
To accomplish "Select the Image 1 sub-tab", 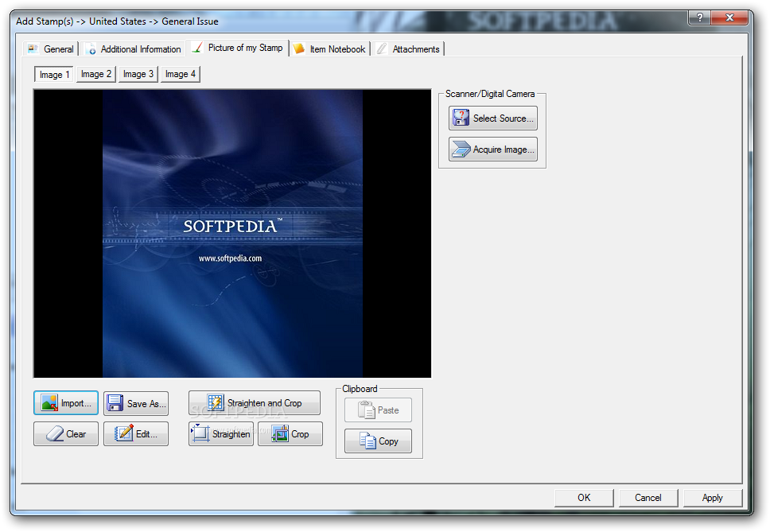I will pos(54,75).
